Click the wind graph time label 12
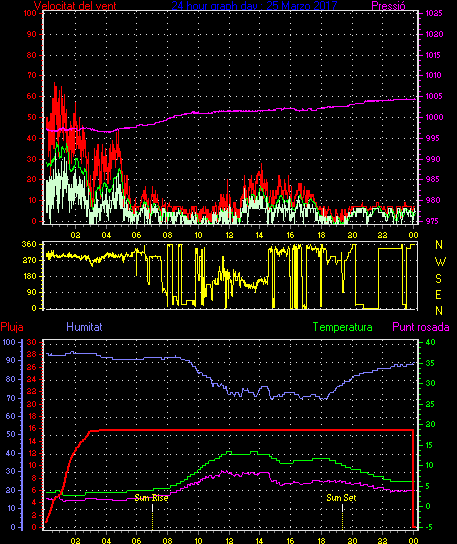Image resolution: width=457 pixels, height=544 pixels. 229,235
